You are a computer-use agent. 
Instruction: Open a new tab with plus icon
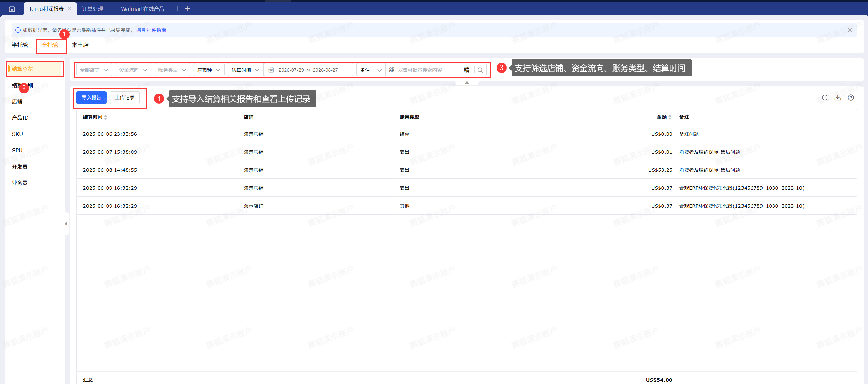tap(187, 9)
